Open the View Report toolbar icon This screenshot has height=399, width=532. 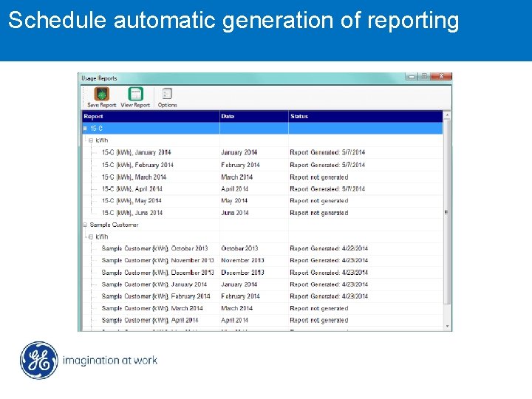[x=135, y=94]
